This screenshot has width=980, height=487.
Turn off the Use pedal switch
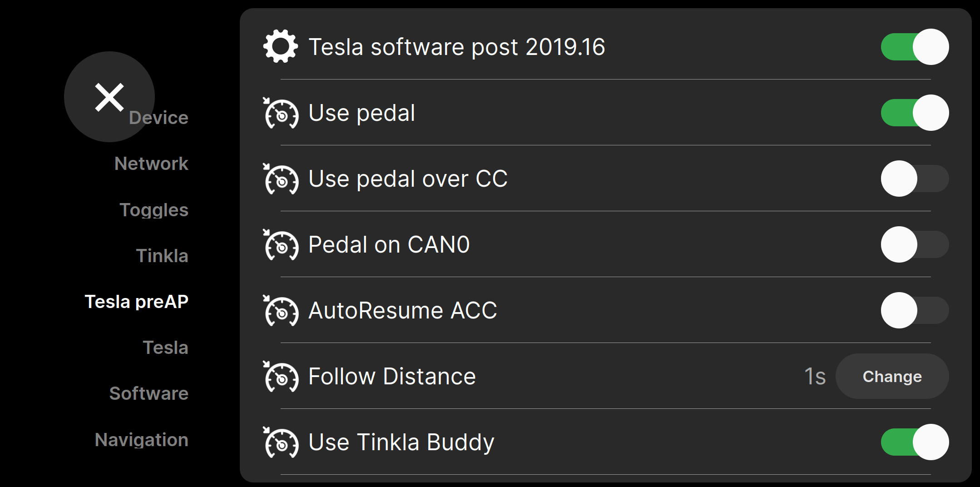(x=914, y=113)
